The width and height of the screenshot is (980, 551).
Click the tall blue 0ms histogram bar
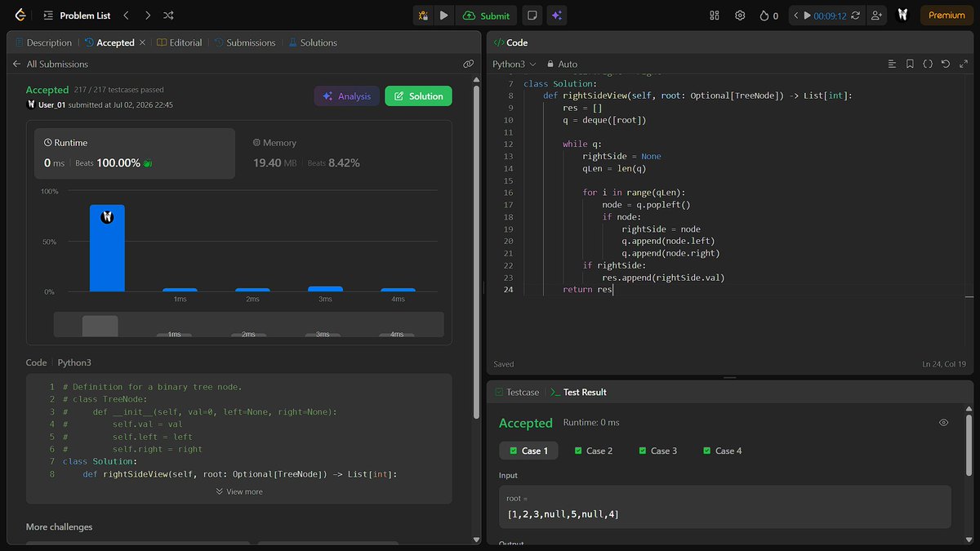pyautogui.click(x=107, y=248)
